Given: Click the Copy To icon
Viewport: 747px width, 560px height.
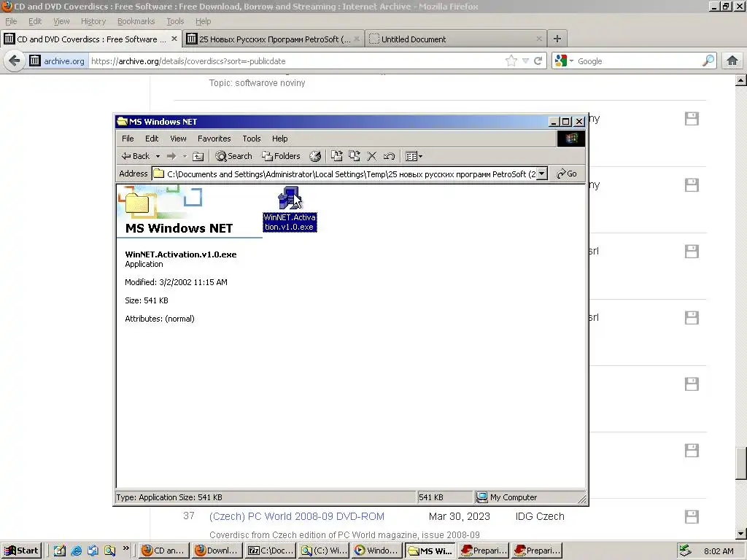Looking at the screenshot, I should (355, 156).
